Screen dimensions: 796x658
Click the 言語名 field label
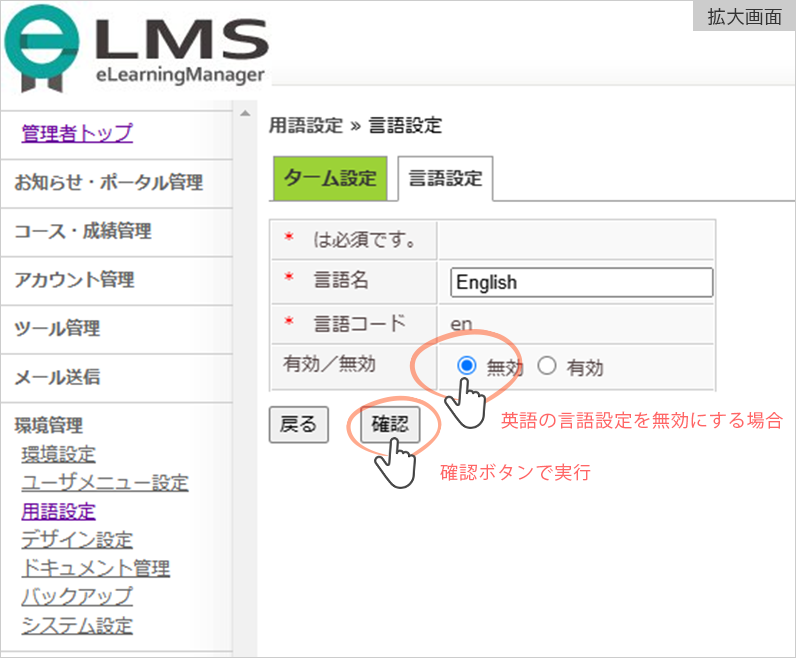click(341, 280)
